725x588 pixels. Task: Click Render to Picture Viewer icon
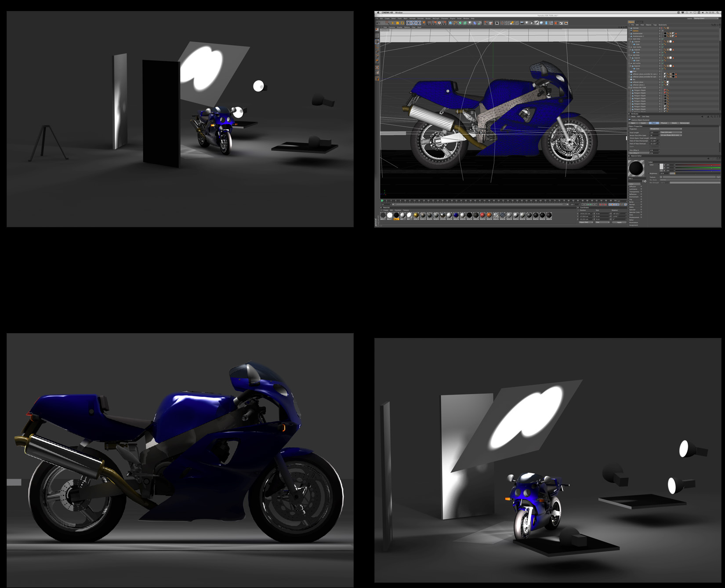pos(434,23)
